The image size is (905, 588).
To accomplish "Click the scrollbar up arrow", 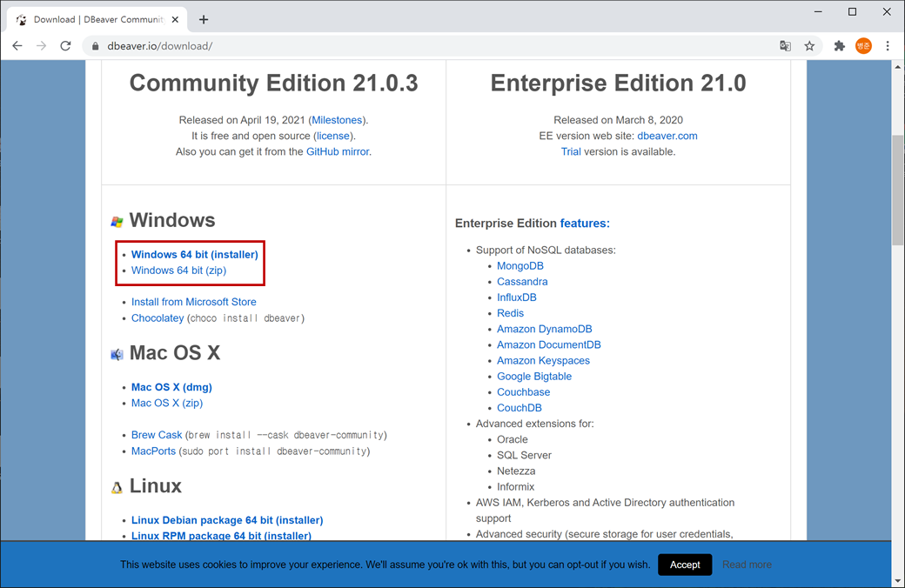I will click(897, 67).
